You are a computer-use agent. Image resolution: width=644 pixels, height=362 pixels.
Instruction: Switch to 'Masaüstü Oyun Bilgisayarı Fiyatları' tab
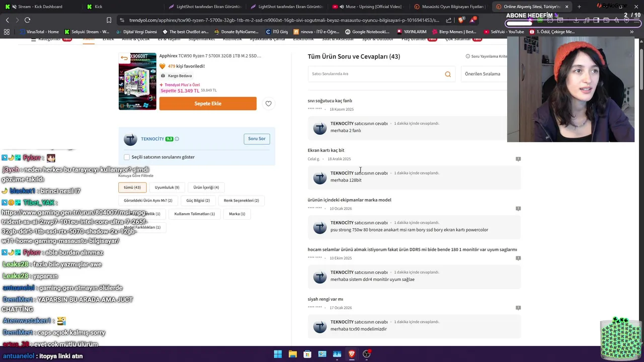449,7
